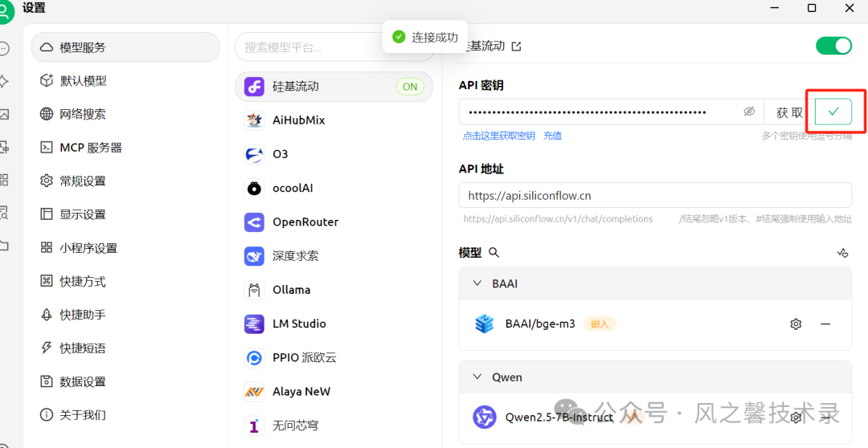Click the 嵌入 tag on BAAI/bge-m3
Viewport: 868px width, 448px height.
click(600, 324)
